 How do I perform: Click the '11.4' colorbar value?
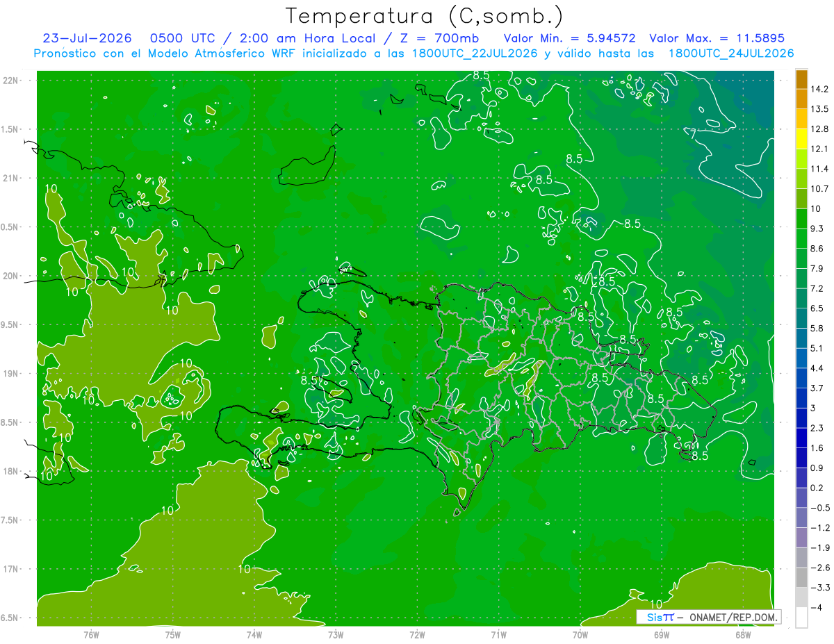[820, 169]
